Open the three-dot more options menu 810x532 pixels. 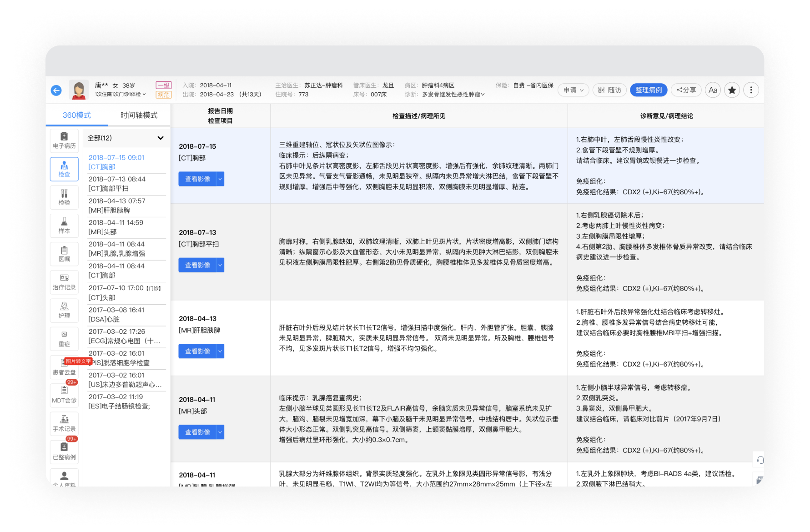(751, 90)
